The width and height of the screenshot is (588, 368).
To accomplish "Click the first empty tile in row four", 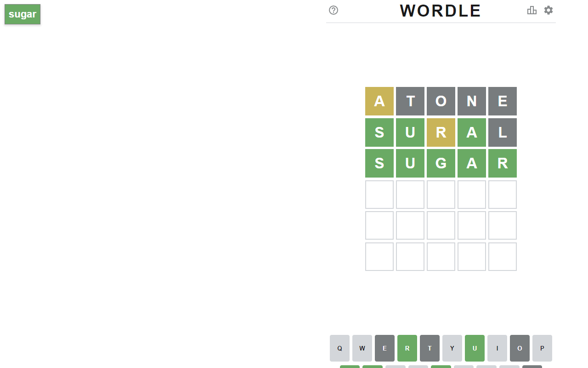I will coord(379,195).
